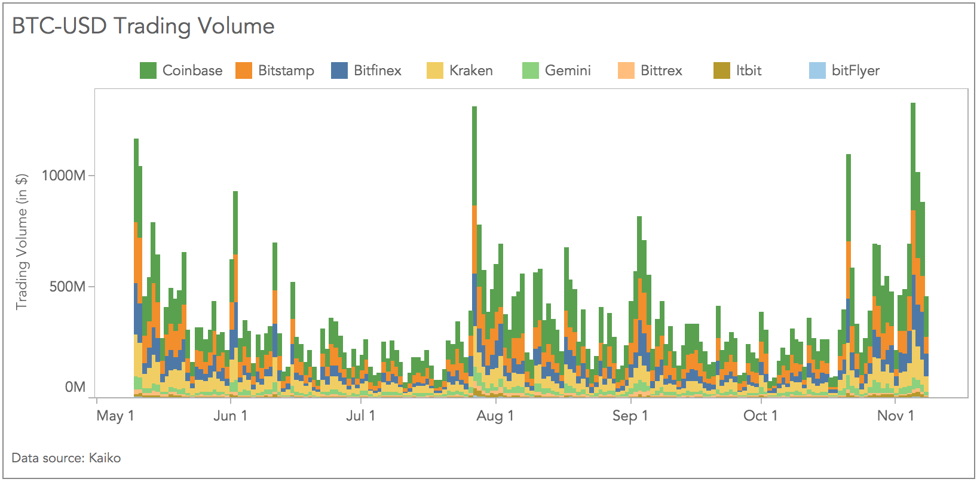This screenshot has height=485, width=980.
Task: Click the Nov 1 x-axis tick label
Action: click(895, 416)
